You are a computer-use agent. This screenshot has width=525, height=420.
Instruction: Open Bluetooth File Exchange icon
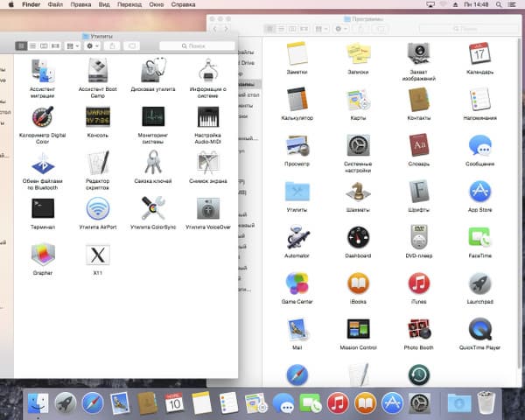coord(43,163)
